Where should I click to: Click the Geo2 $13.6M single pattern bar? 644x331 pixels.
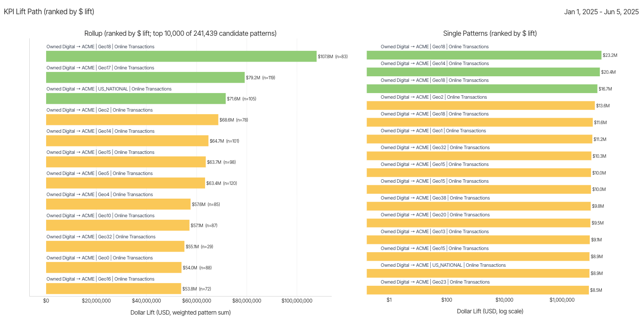pos(480,106)
